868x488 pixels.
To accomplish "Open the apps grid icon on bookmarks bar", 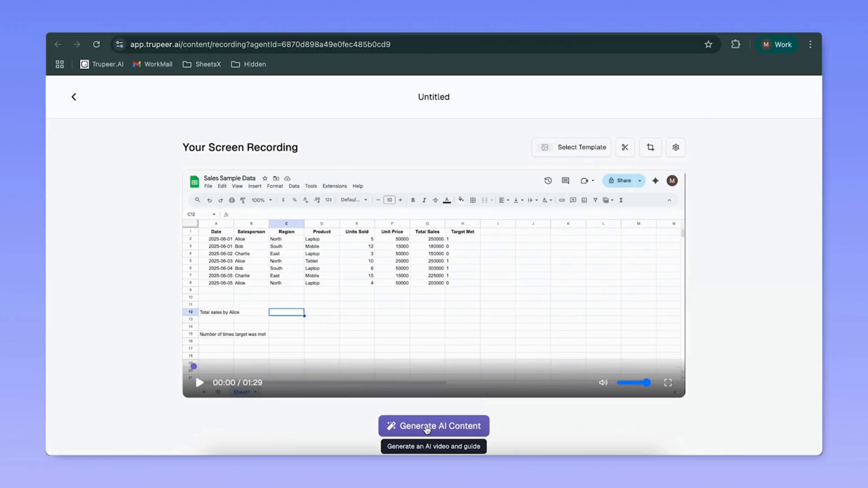I will point(59,64).
